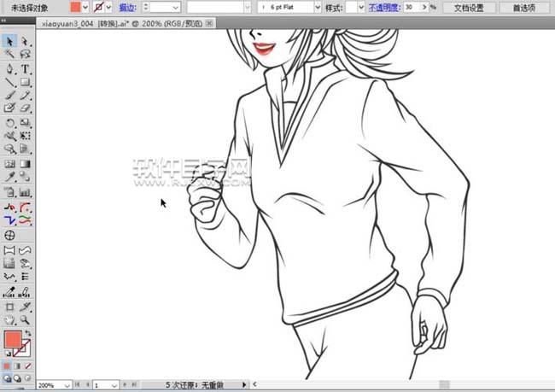Open the stroke color dropdown in control bar

[x=108, y=7]
